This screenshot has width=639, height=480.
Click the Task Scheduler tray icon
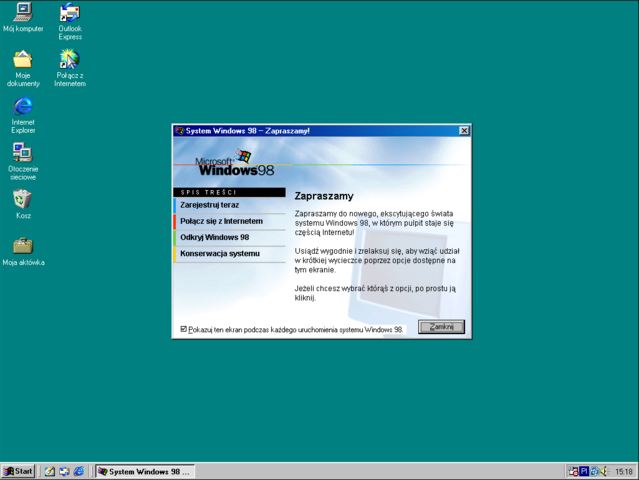pos(573,471)
